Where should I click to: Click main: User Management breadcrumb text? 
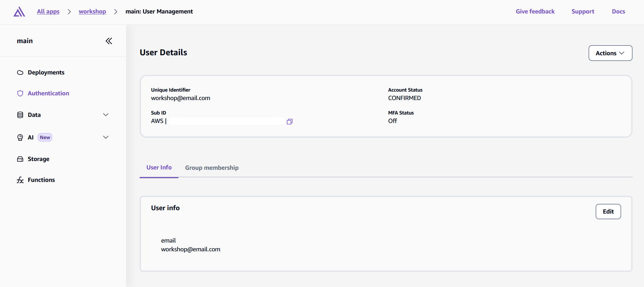tap(159, 11)
